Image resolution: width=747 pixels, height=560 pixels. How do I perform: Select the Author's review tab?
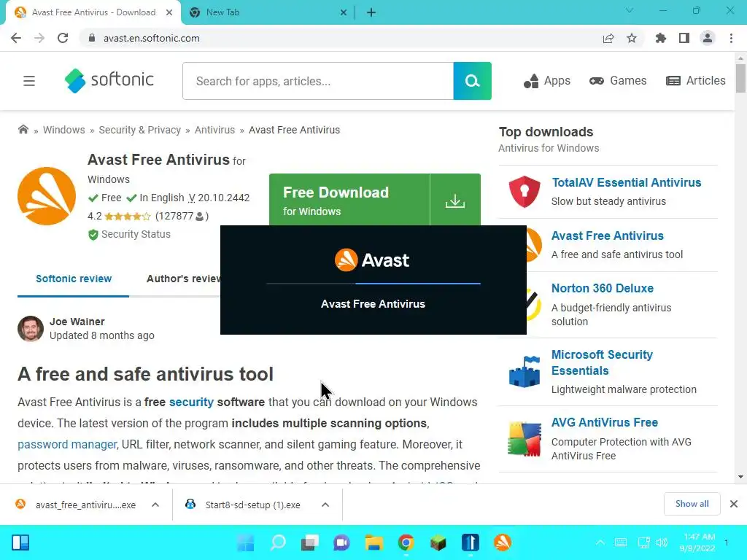pyautogui.click(x=183, y=279)
